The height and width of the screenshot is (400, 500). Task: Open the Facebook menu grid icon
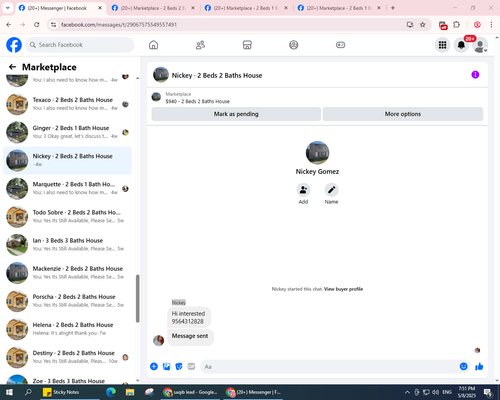442,45
